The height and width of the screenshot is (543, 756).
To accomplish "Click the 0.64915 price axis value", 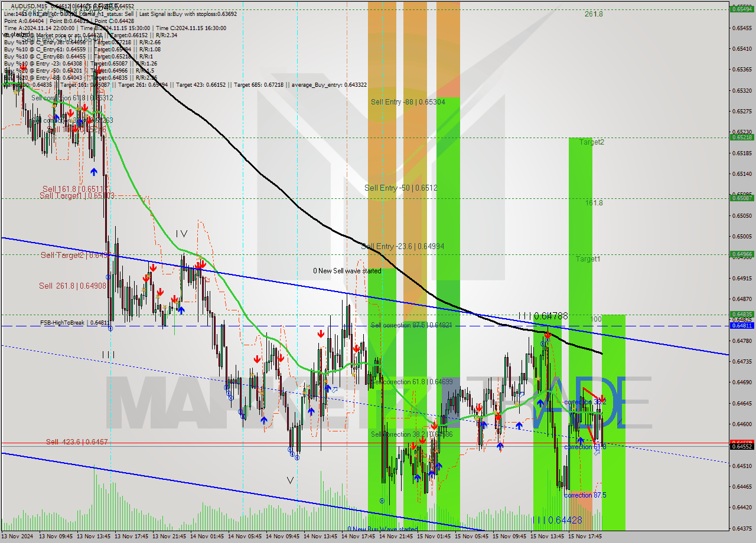I will [x=741, y=278].
